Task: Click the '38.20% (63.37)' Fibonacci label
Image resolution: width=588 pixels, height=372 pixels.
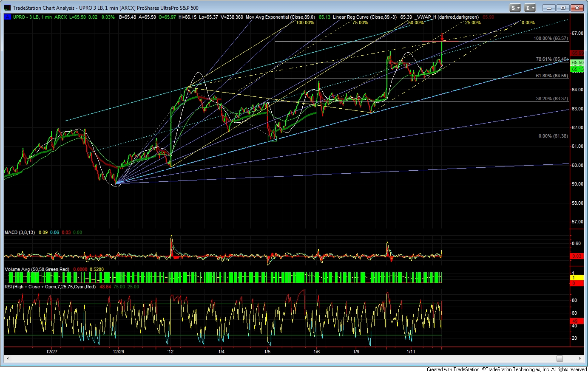Action: point(552,99)
